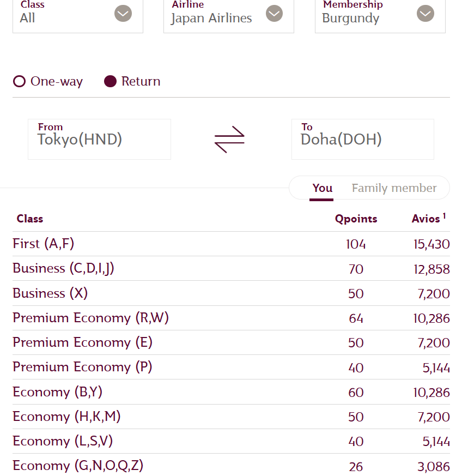Click the Business (C,D,I,J) row

pos(63,268)
